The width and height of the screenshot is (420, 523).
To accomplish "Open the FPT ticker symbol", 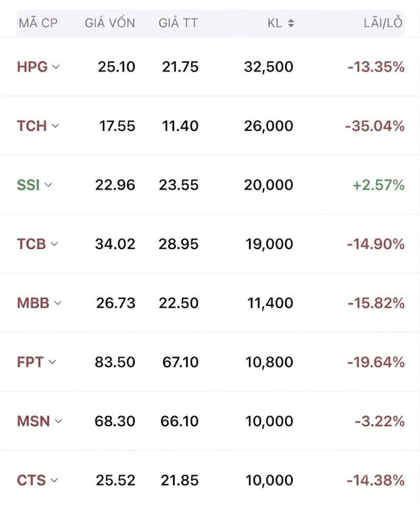I will click(30, 362).
